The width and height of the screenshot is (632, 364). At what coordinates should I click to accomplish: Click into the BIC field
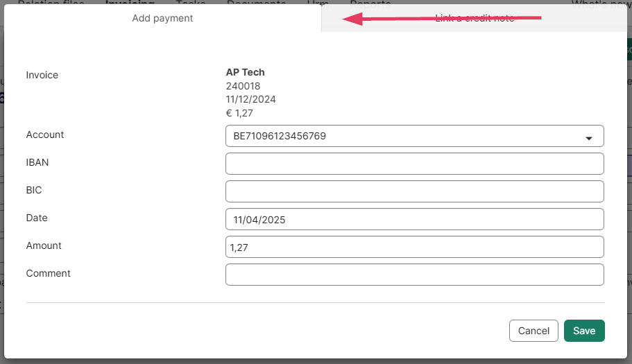[x=414, y=191]
